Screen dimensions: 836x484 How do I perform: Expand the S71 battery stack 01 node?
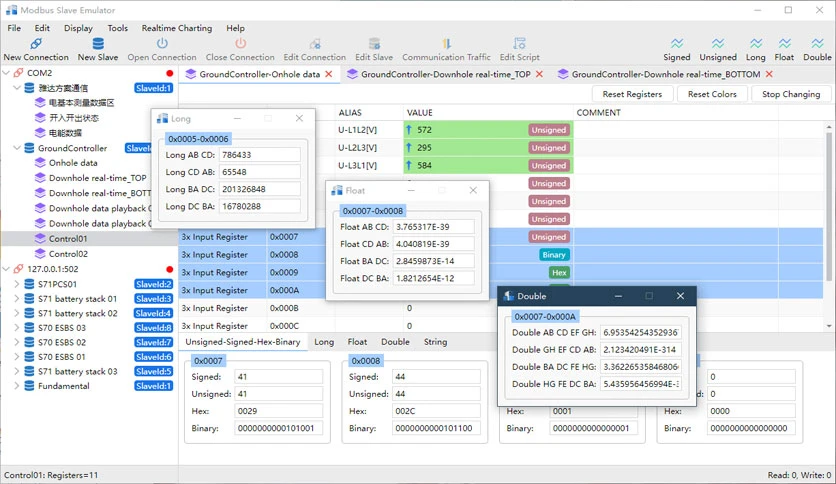click(17, 299)
